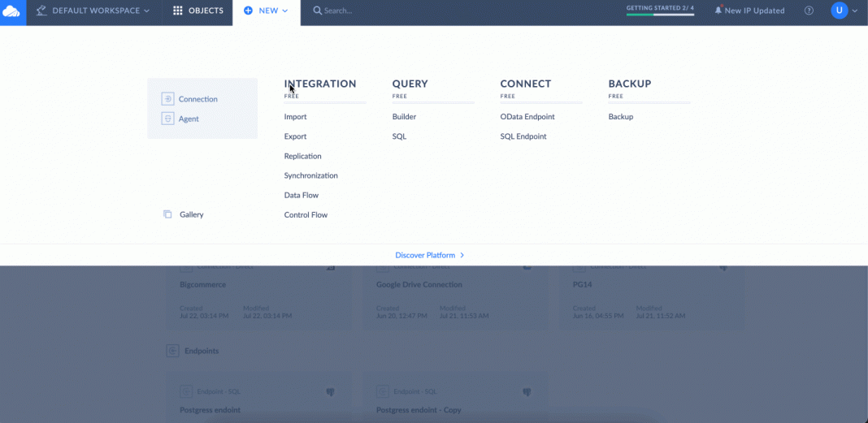Screen dimensions: 868x423
Task: Click the notification bell icon
Action: point(718,11)
